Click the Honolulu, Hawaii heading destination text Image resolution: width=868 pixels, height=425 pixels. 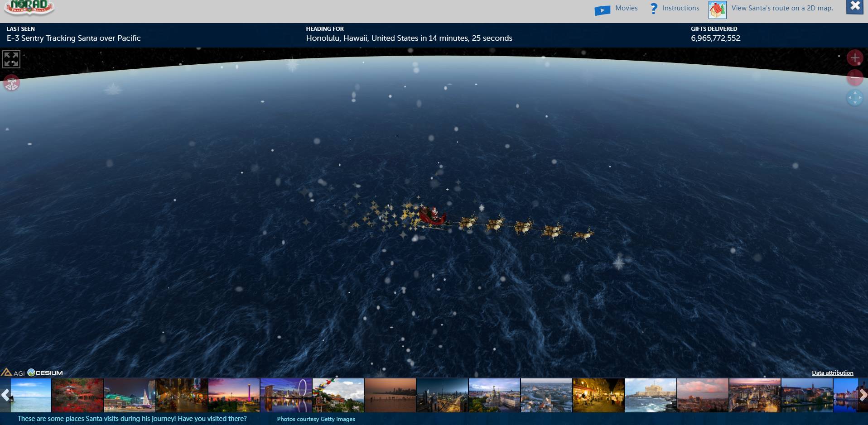[409, 38]
